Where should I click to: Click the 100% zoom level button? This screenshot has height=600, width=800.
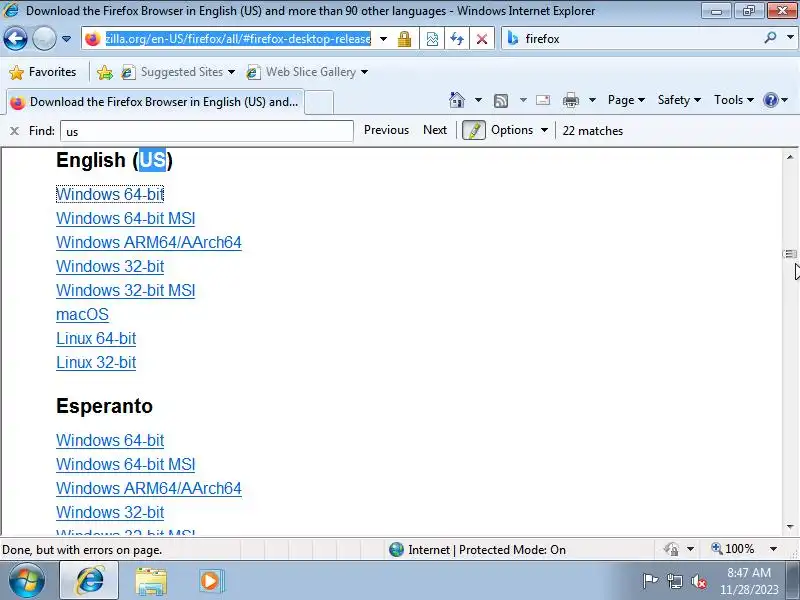point(733,549)
